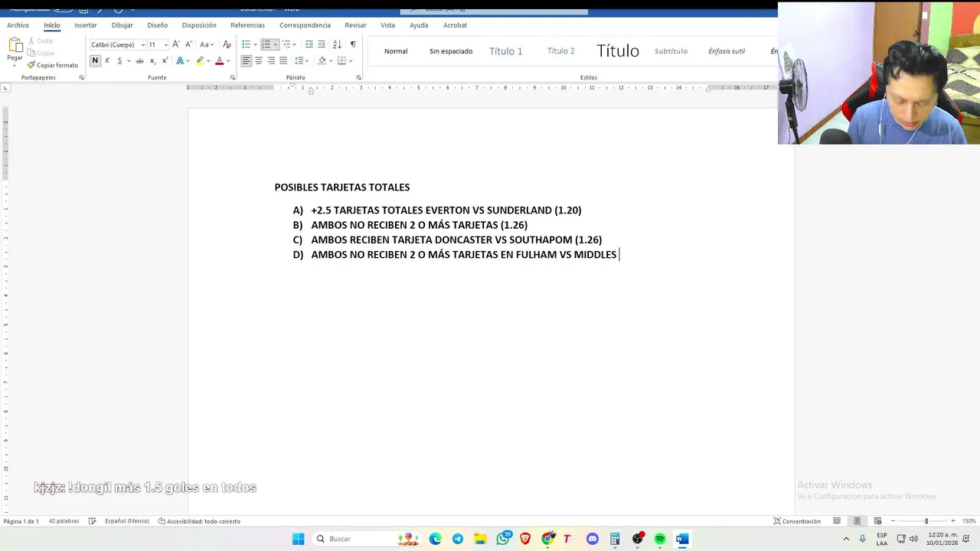Open Telegram from the taskbar
The width and height of the screenshot is (980, 551).
[458, 539]
